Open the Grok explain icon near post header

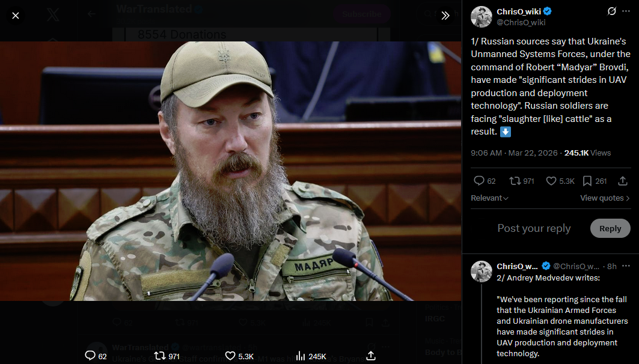coord(612,11)
